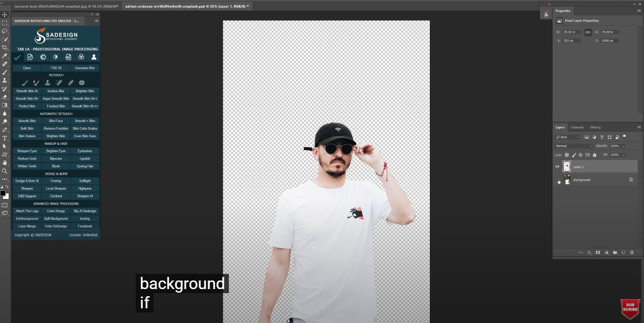Click the Y position input field

pyautogui.click(x=609, y=41)
